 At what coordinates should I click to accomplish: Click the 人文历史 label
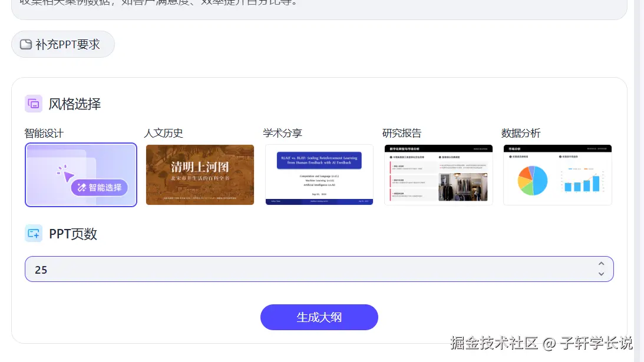163,134
